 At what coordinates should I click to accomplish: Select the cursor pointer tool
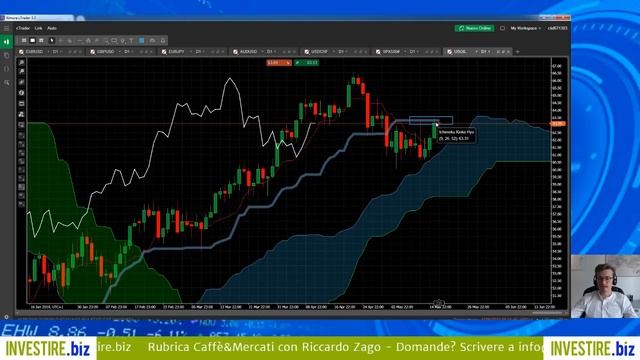pyautogui.click(x=52, y=40)
